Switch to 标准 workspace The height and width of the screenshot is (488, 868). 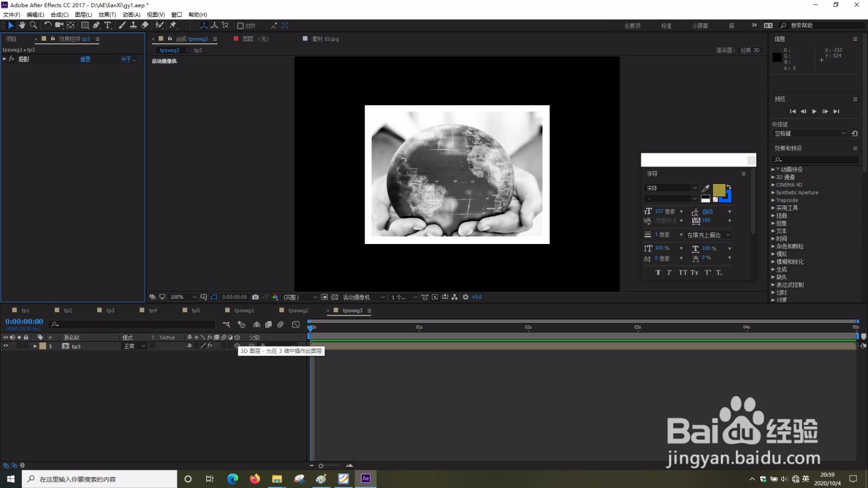(x=666, y=25)
